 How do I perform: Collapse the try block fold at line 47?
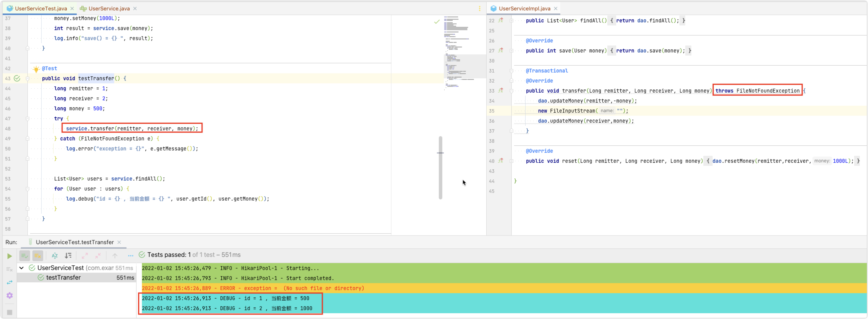coord(28,119)
